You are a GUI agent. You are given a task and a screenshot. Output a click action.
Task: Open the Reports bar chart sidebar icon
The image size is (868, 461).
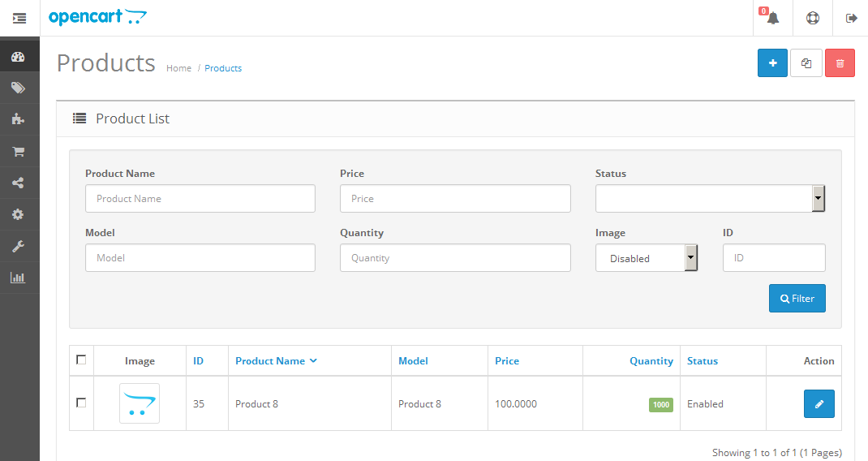(x=18, y=278)
